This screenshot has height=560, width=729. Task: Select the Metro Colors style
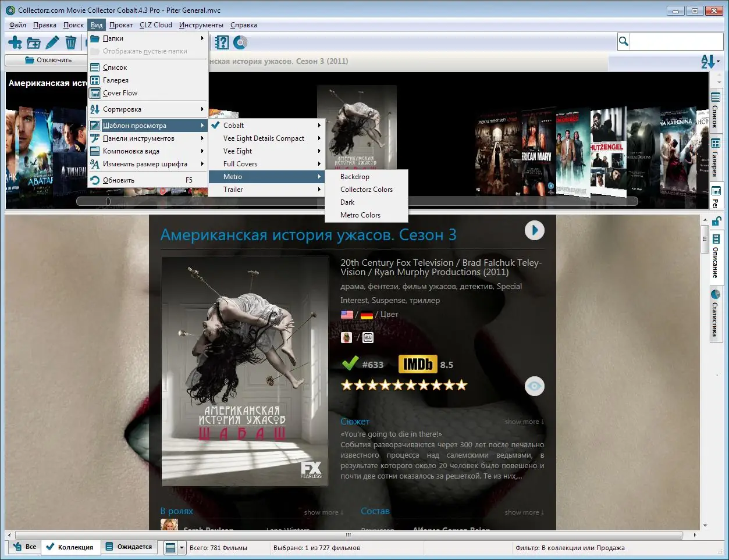pos(367,215)
